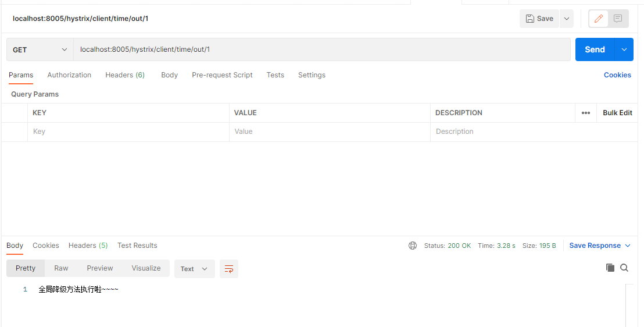This screenshot has width=644, height=327.
Task: Click the Cookies link
Action: pyautogui.click(x=617, y=75)
